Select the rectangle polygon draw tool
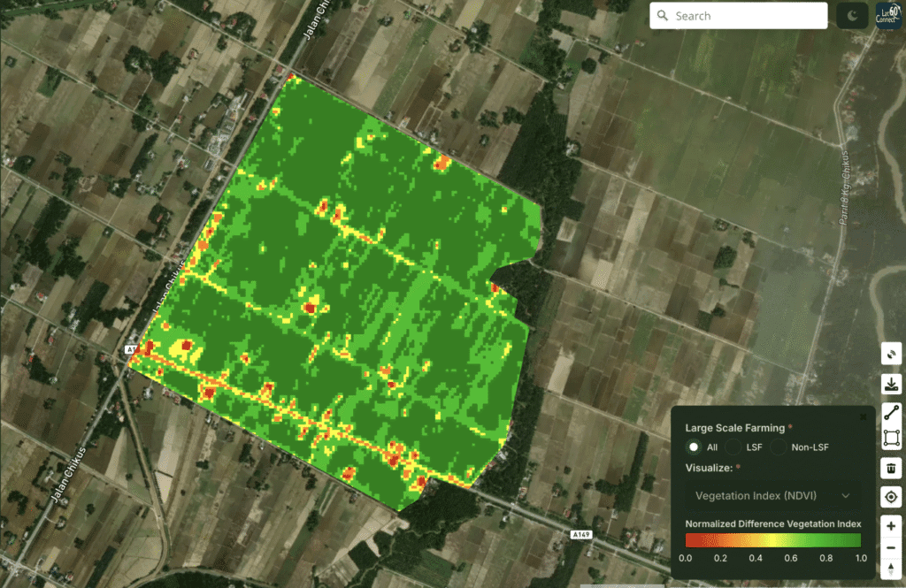The height and width of the screenshot is (588, 906). 891,438
